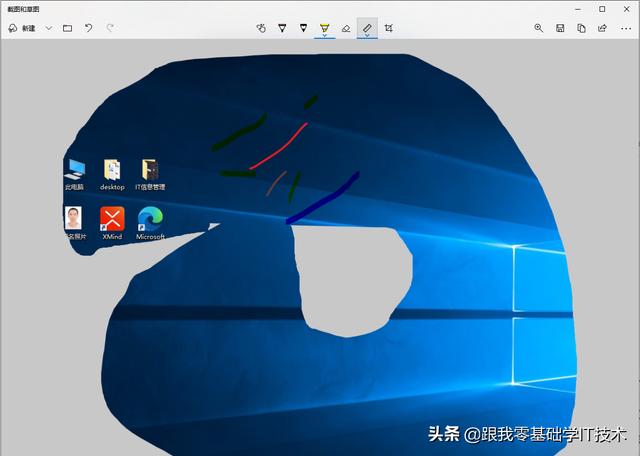Save the snip with the floppy disk icon

[560, 28]
